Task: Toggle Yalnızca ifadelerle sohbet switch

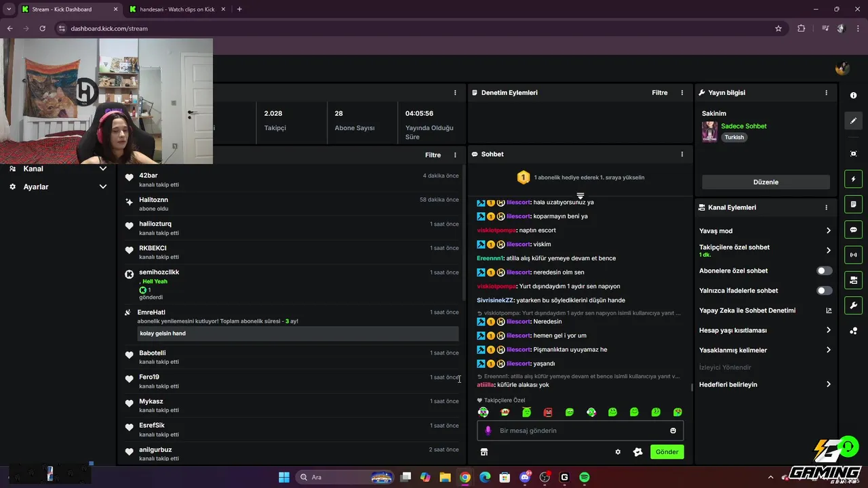Action: tap(824, 291)
